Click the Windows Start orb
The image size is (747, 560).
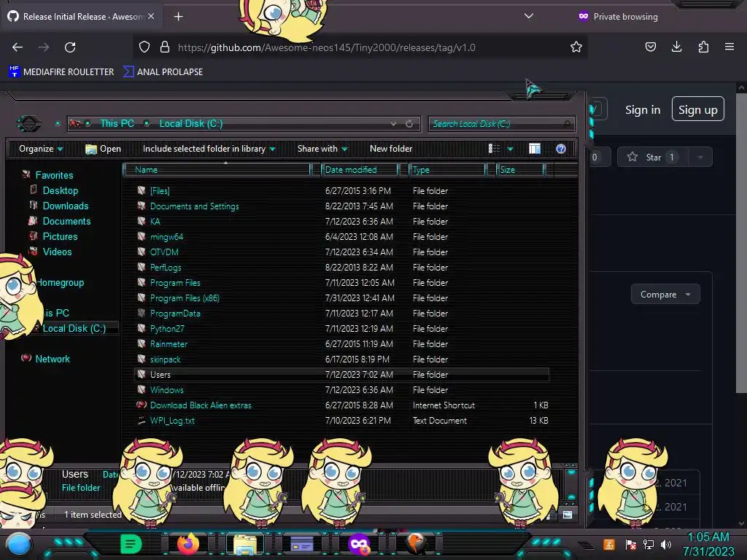(x=18, y=545)
